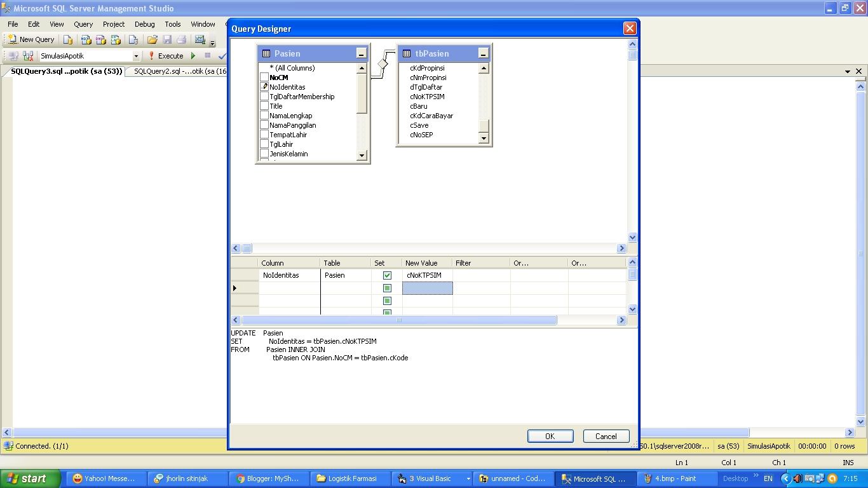The image size is (868, 488).
Task: Check the Title column in Pasien
Action: pos(264,106)
